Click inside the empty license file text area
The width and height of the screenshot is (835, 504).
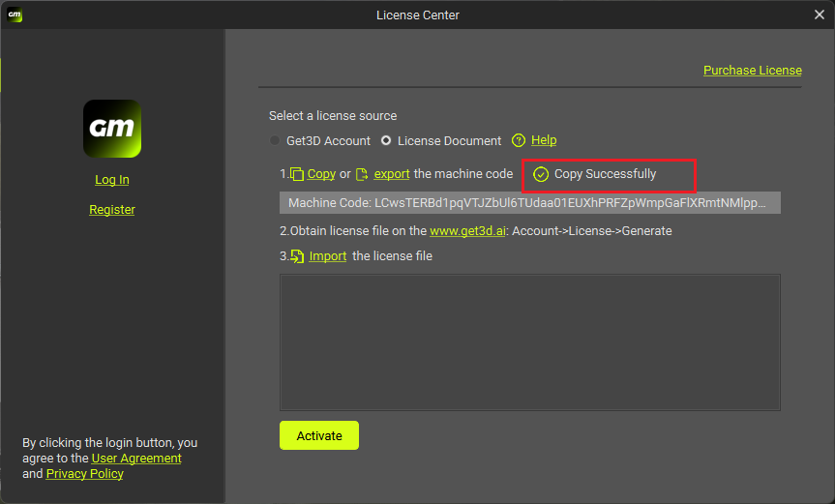(x=529, y=341)
